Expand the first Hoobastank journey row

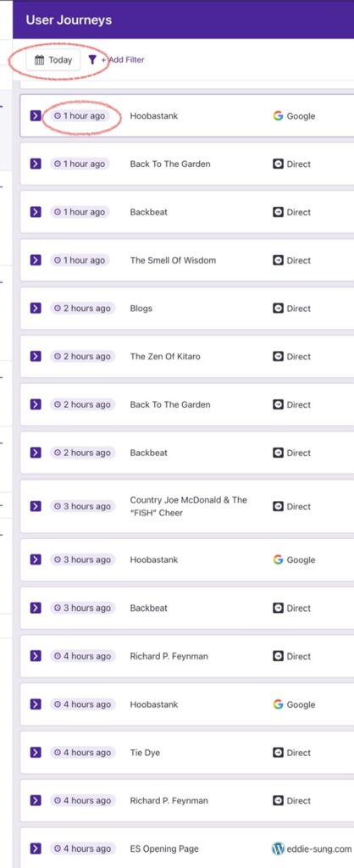36,115
